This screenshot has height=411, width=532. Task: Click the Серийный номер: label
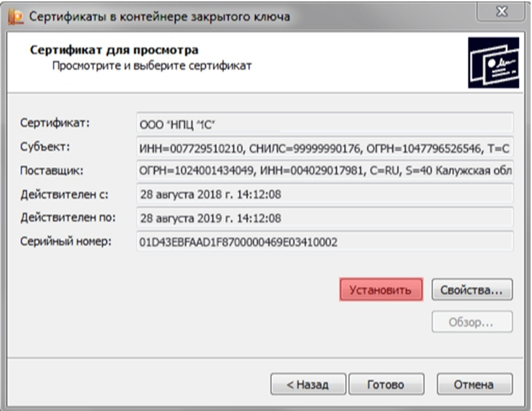coord(66,241)
